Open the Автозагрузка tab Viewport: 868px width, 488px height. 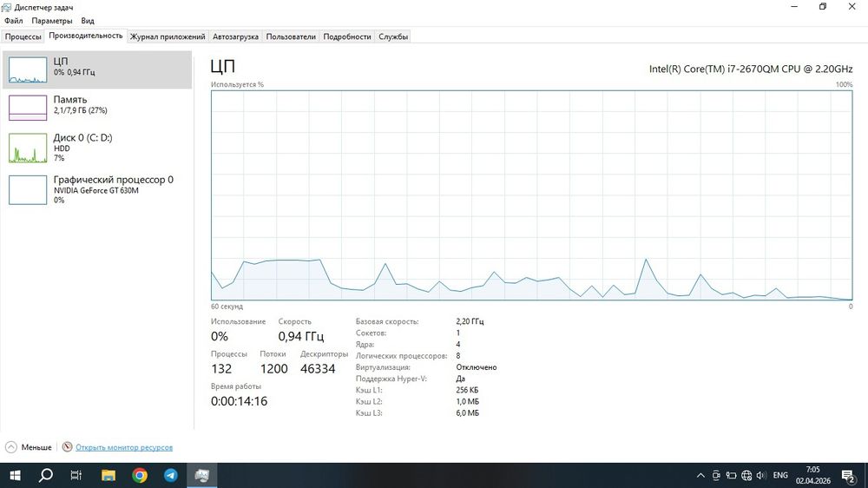click(x=235, y=36)
